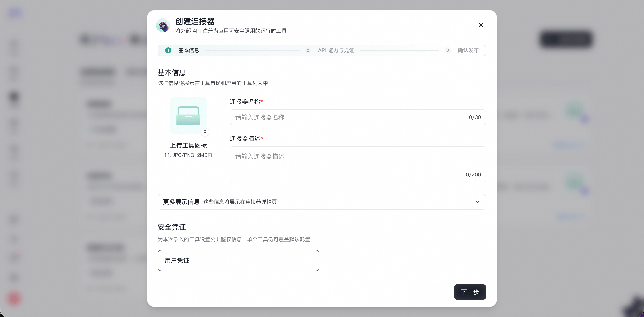Go to step 3 确认发布
644x317 pixels.
(462, 50)
